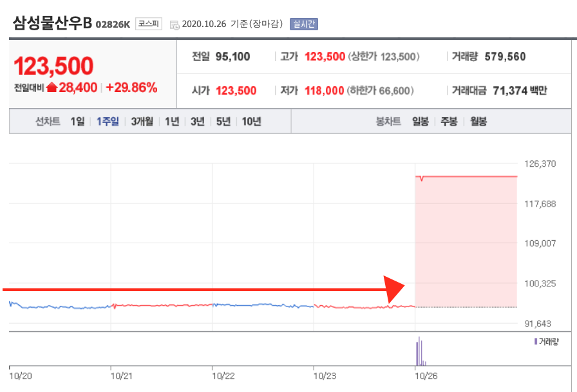Click the 고가 value 123,500
Image resolution: width=577 pixels, height=392 pixels.
[x=325, y=57]
